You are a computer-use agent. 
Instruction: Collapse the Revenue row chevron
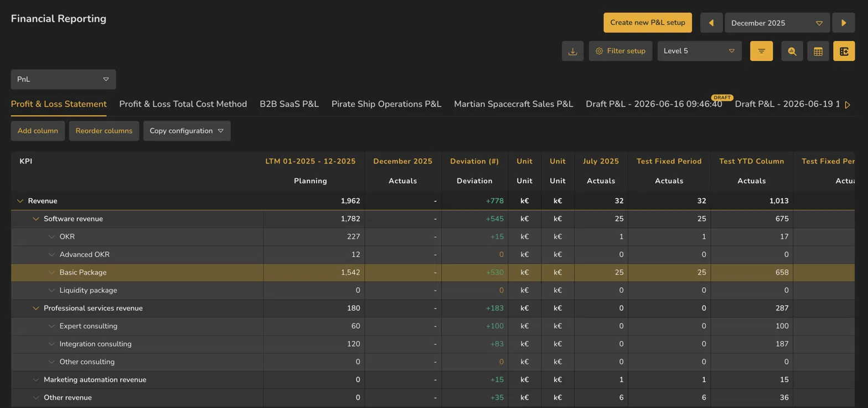20,201
